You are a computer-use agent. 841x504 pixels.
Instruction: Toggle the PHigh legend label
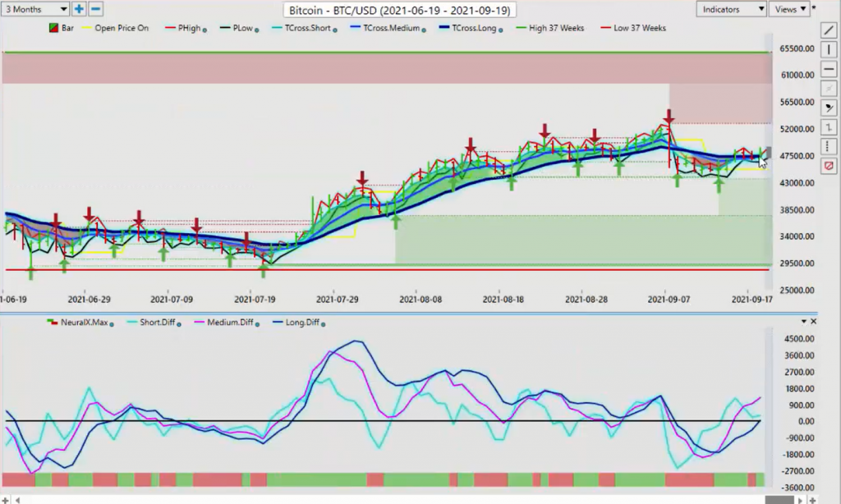tap(190, 28)
